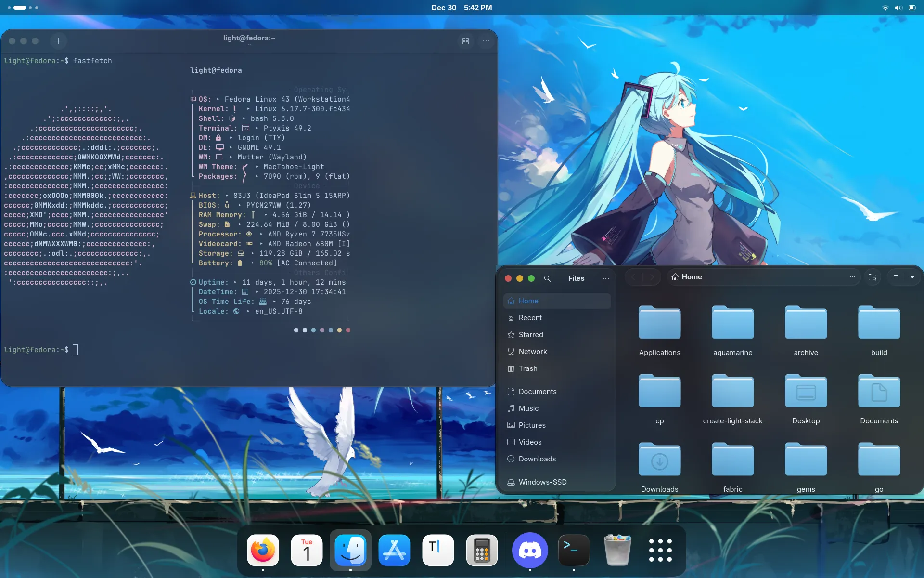The height and width of the screenshot is (578, 924).
Task: Open terminal window menu three dots
Action: [486, 41]
